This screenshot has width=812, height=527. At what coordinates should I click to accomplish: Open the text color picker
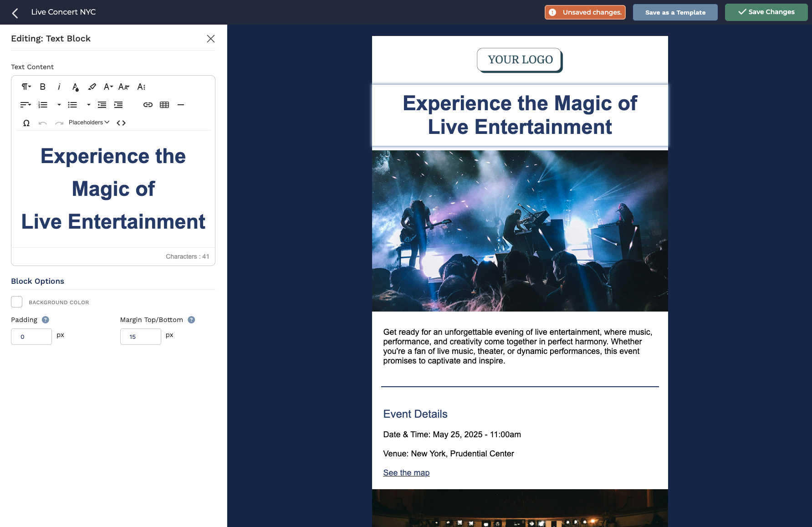pyautogui.click(x=76, y=87)
